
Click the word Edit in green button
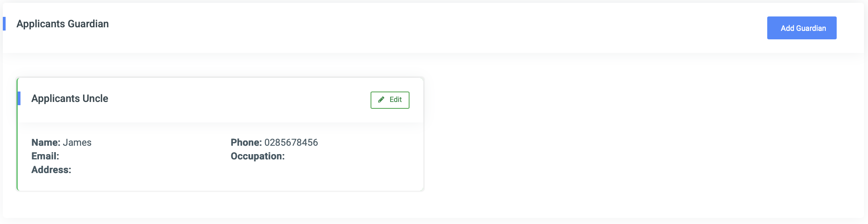coord(395,100)
